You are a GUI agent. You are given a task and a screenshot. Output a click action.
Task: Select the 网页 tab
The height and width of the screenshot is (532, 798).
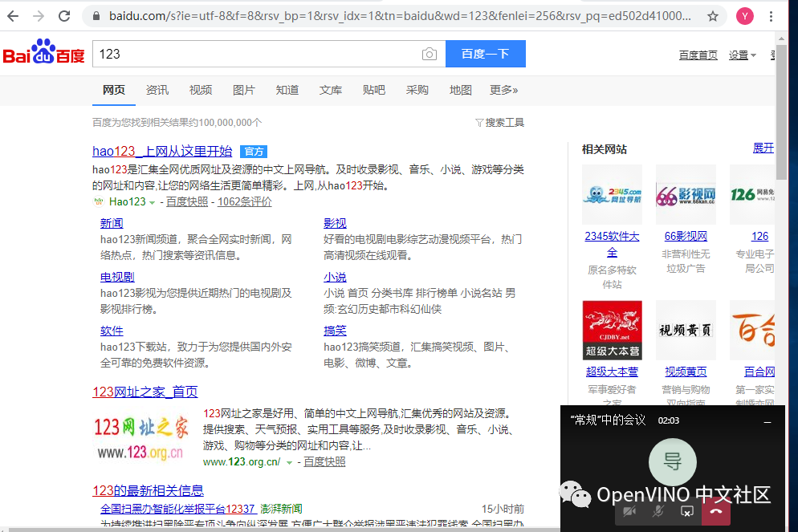pos(113,90)
